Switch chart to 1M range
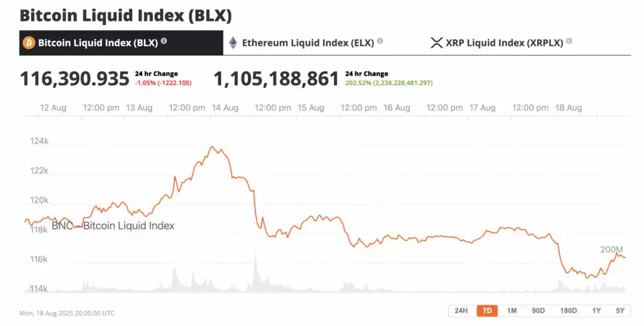 click(512, 310)
